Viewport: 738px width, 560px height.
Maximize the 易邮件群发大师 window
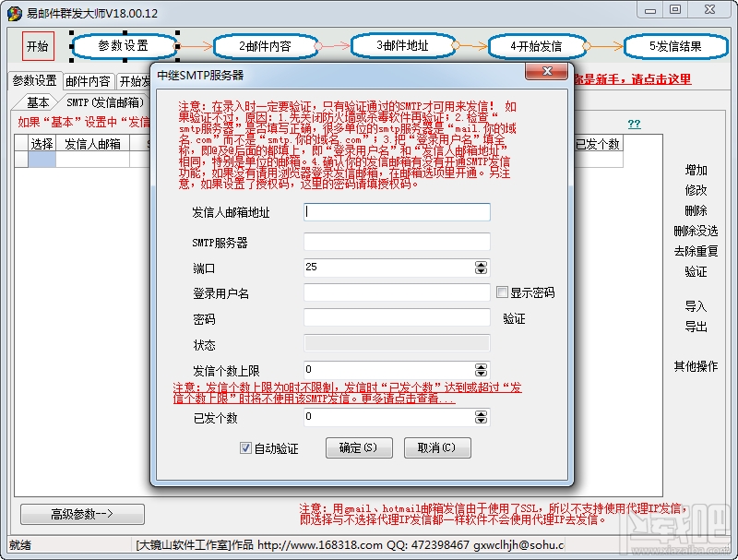pos(675,9)
